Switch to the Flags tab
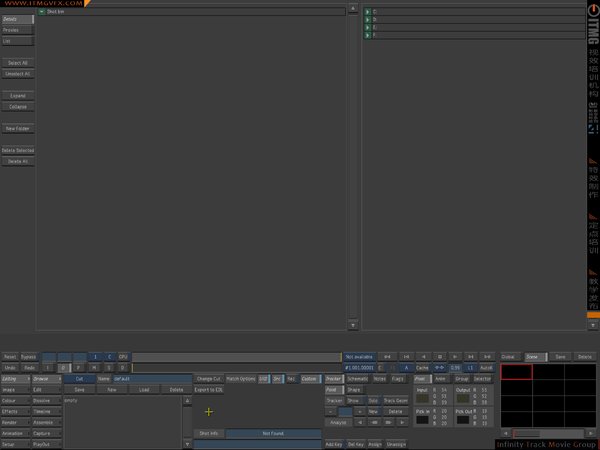Image resolution: width=600 pixels, height=450 pixels. (x=398, y=379)
